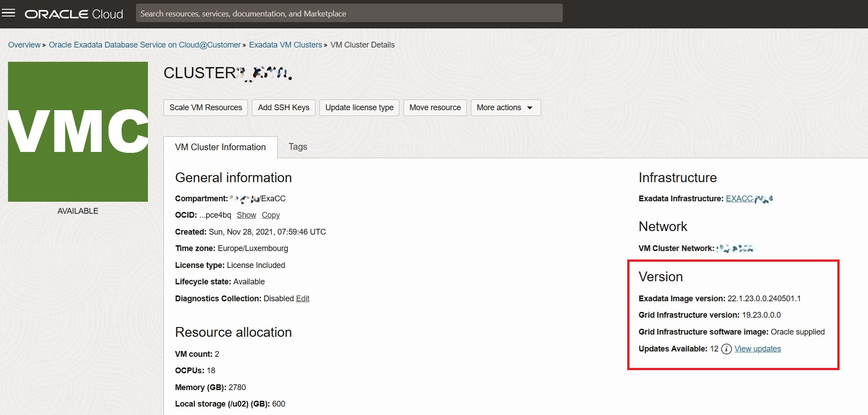Click the 'OCPUs: 18' entry
Image resolution: width=868 pixels, height=415 pixels.
(x=195, y=371)
